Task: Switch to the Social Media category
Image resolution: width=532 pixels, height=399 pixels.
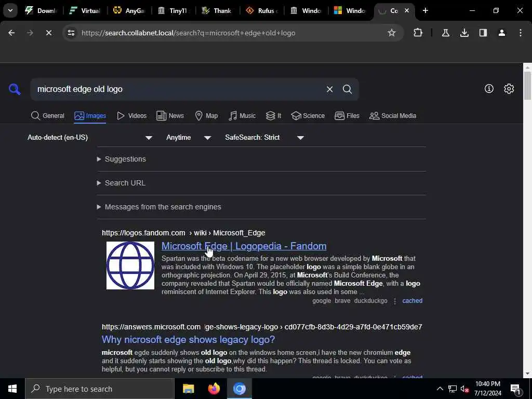Action: 393,116
